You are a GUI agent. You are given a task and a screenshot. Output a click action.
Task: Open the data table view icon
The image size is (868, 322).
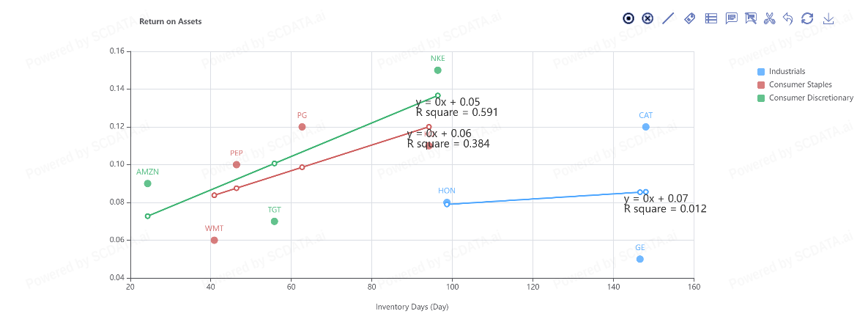[x=711, y=18]
